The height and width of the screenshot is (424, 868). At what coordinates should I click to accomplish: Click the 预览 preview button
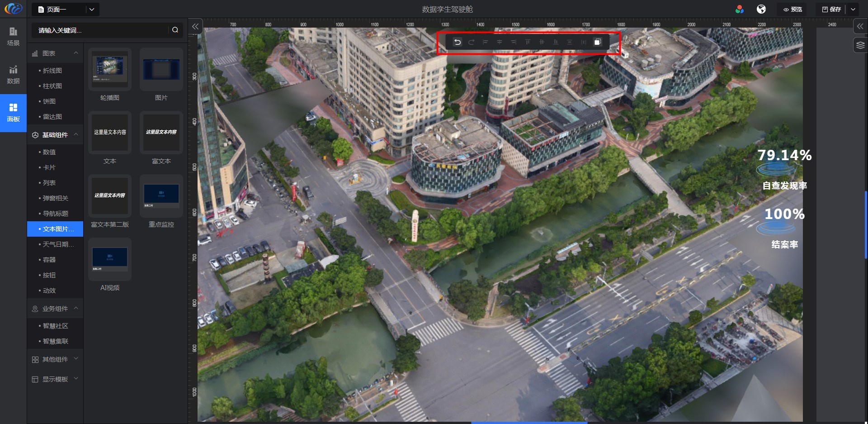coord(793,10)
